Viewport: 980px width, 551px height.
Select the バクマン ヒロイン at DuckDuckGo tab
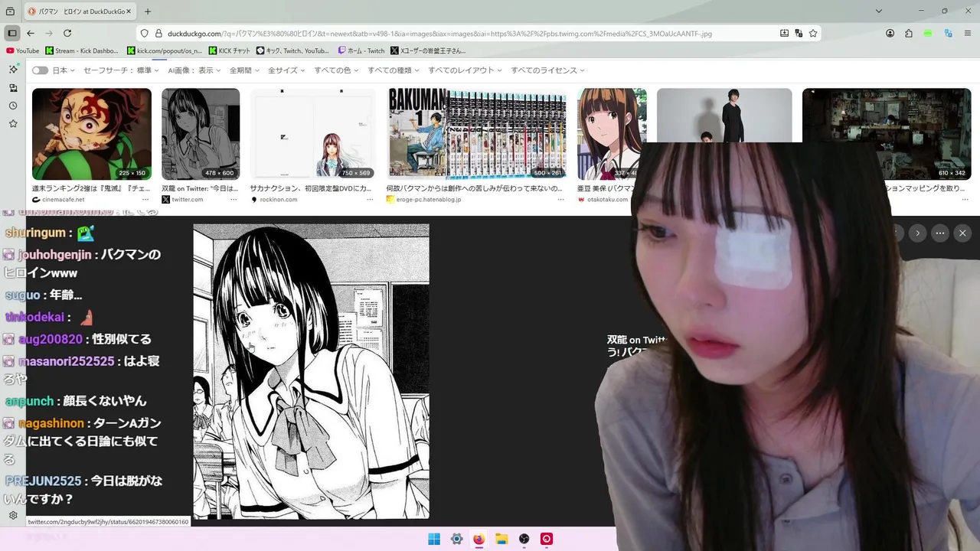pos(79,11)
